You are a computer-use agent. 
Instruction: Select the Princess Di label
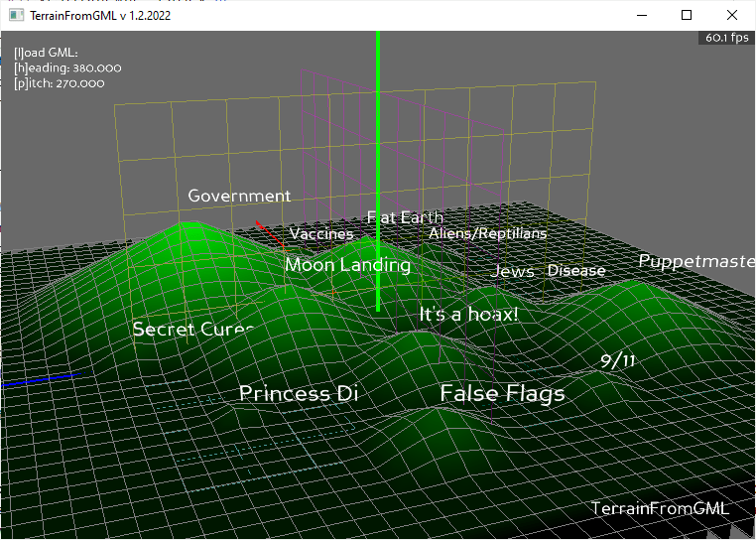(x=298, y=393)
